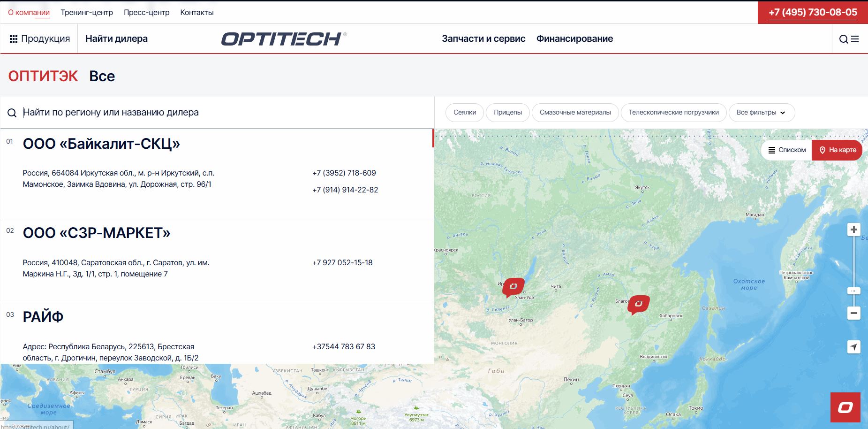Open dealer РАЙФ

(x=43, y=317)
